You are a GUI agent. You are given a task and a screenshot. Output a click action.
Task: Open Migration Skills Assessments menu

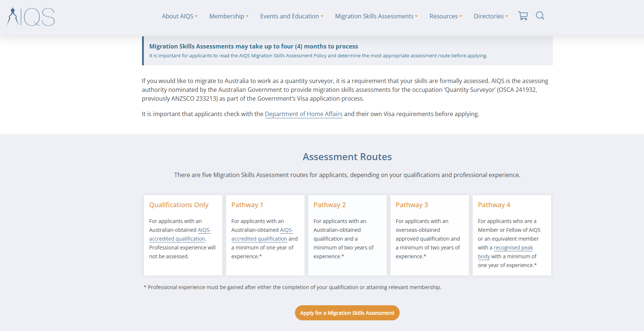[376, 16]
